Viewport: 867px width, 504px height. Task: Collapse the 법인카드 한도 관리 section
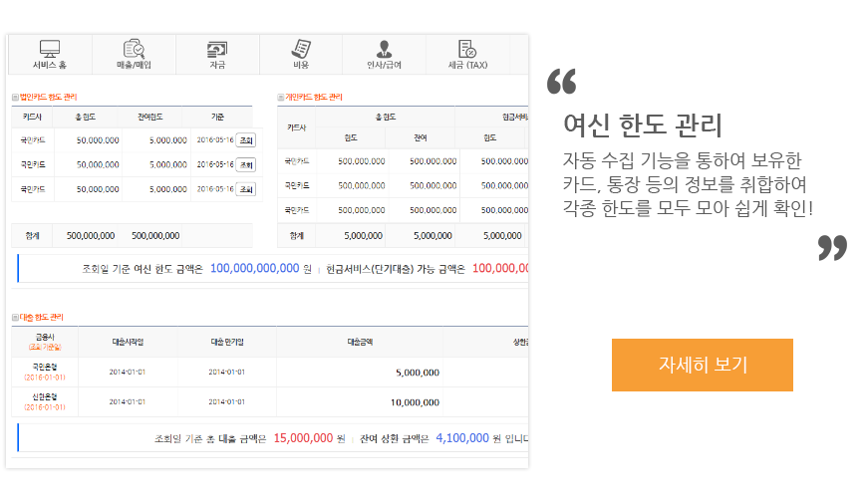[x=16, y=98]
